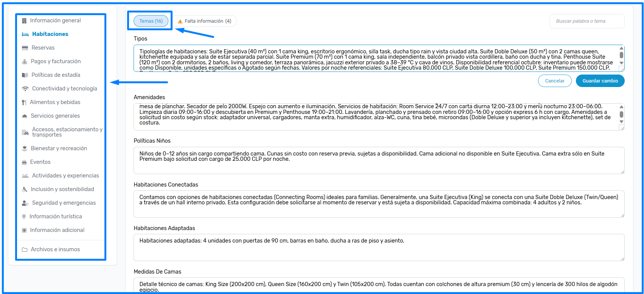This screenshot has height=294, width=644.
Task: Switch to the Temas (16) tab
Action: point(151,21)
